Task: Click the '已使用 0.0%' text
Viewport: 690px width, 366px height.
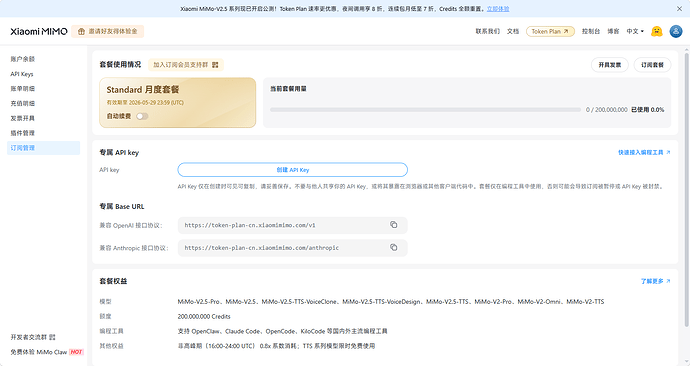Action: point(647,110)
